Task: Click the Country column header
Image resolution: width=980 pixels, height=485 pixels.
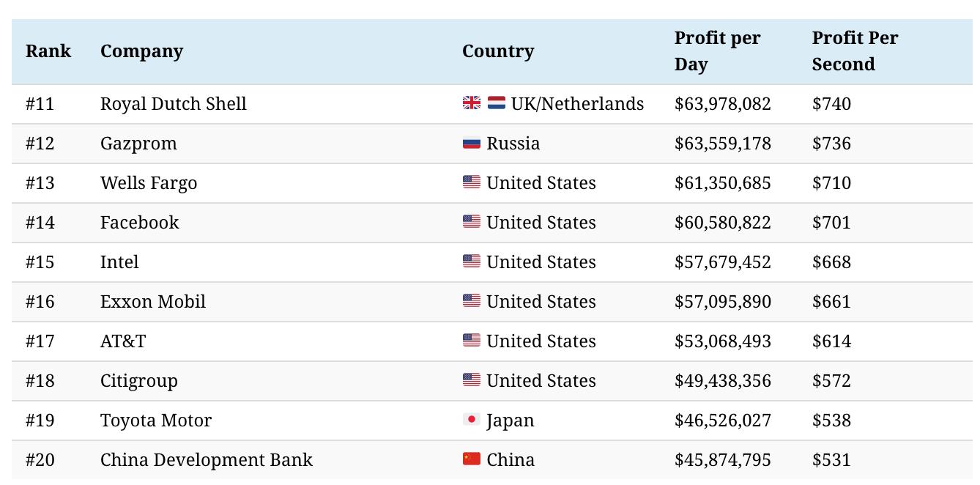Action: pos(498,51)
